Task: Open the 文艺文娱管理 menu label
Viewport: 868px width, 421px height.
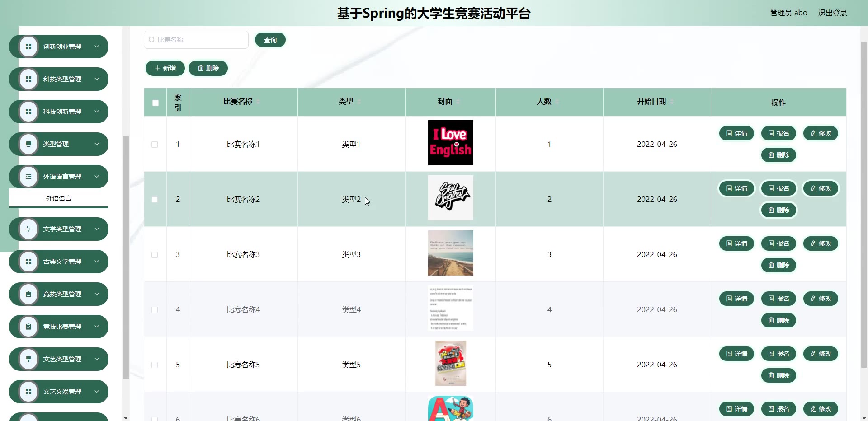Action: [62, 392]
